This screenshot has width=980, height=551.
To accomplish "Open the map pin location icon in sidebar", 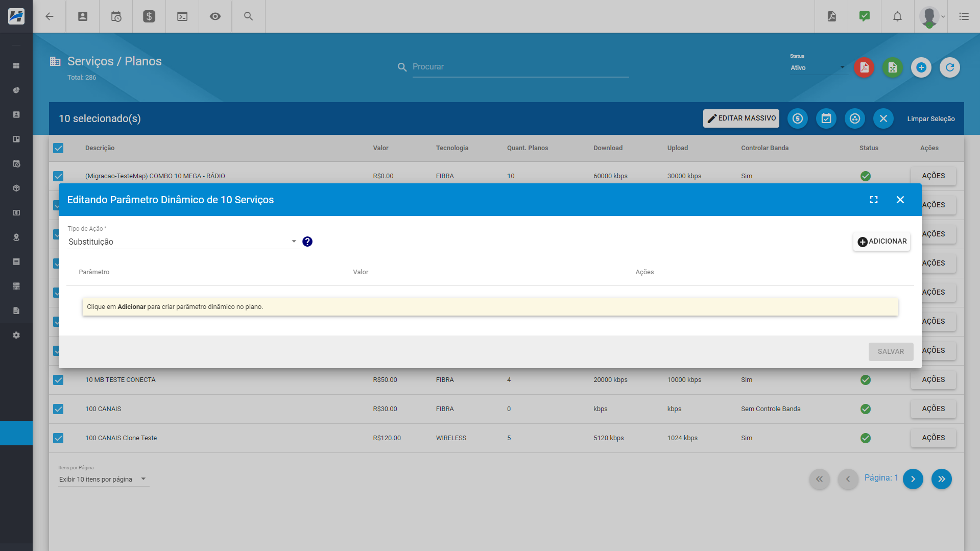I will [x=16, y=237].
